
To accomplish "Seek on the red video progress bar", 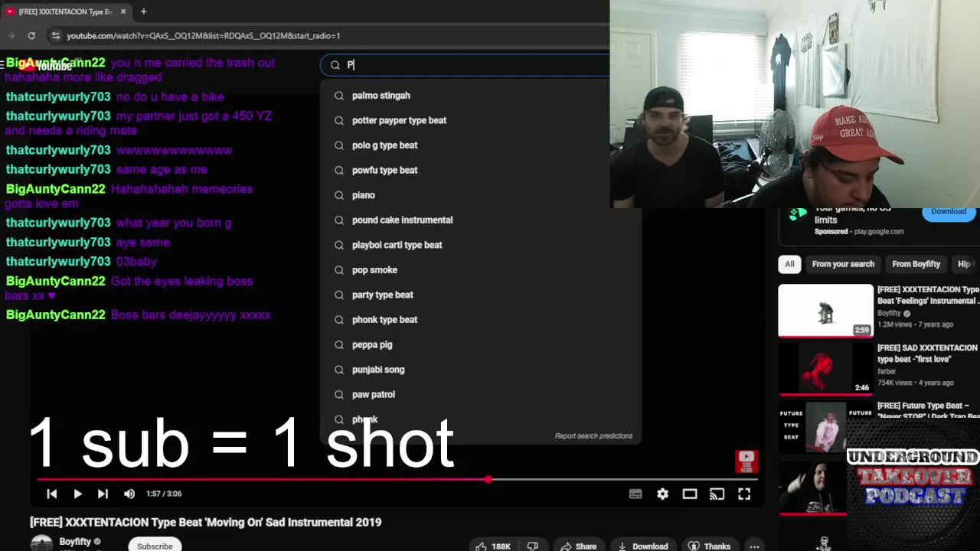I will (x=397, y=480).
